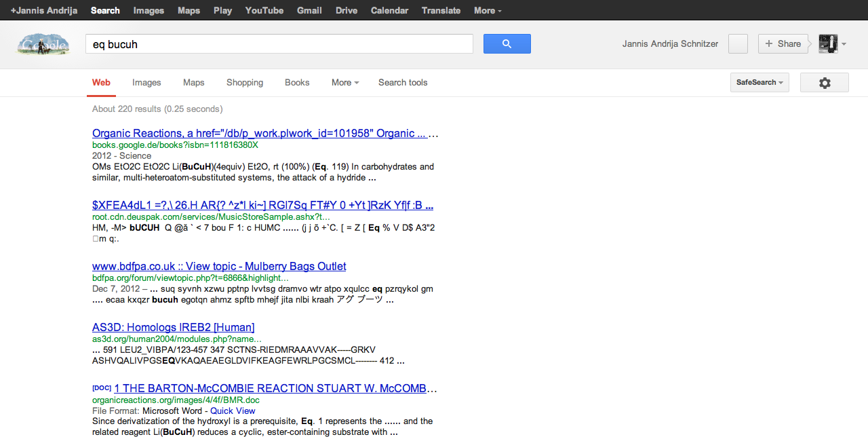
Task: Switch to the Books results tab
Action: pyautogui.click(x=297, y=83)
